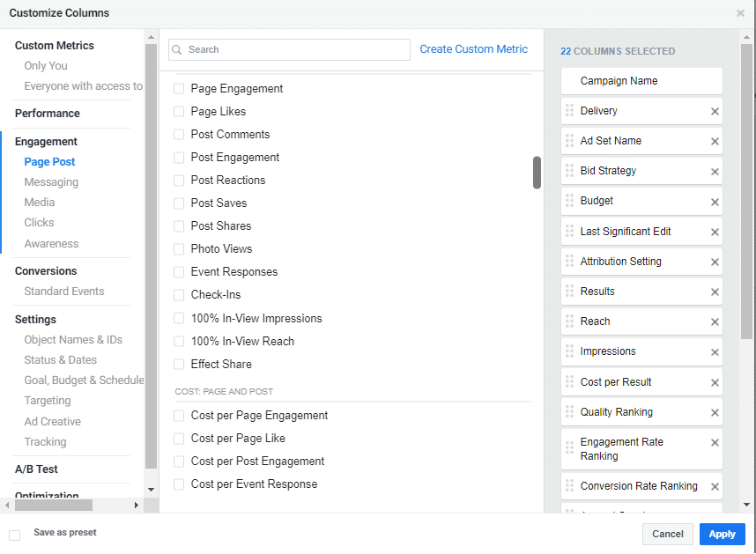Remove the Ad Set Name column

coord(715,141)
